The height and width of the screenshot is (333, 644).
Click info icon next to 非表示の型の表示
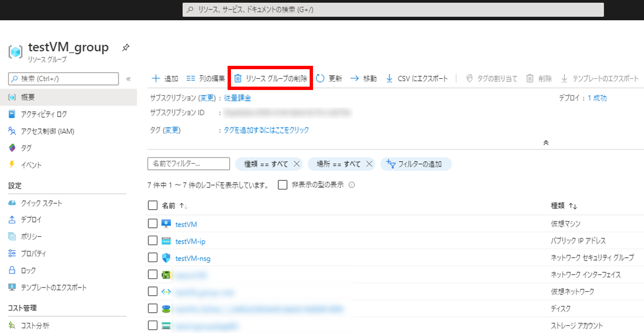352,184
